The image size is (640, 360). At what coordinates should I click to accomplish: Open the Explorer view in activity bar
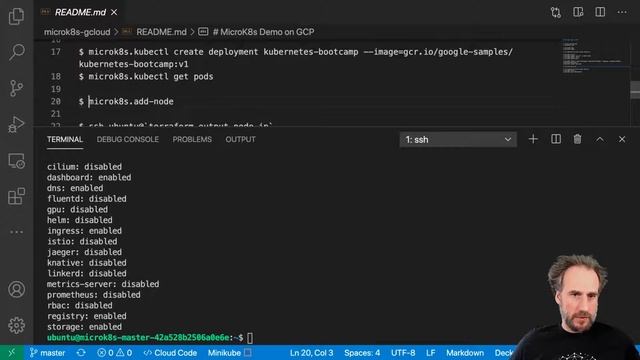pos(16,16)
